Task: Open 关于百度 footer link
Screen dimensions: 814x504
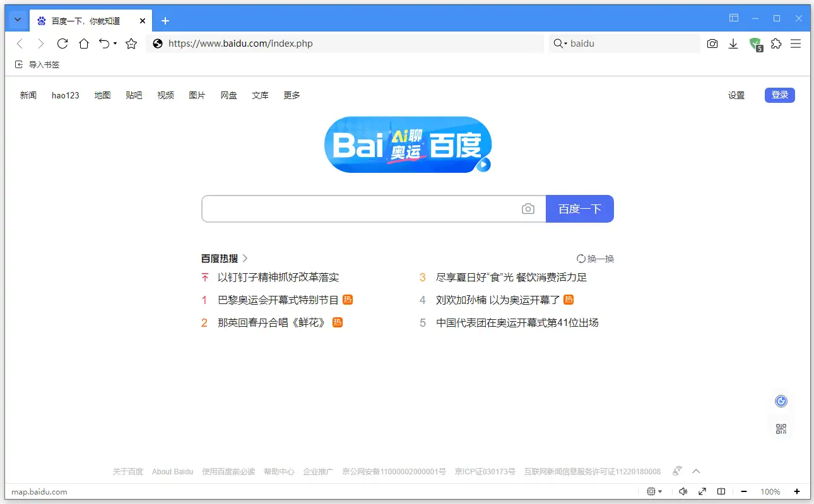Action: click(x=128, y=471)
